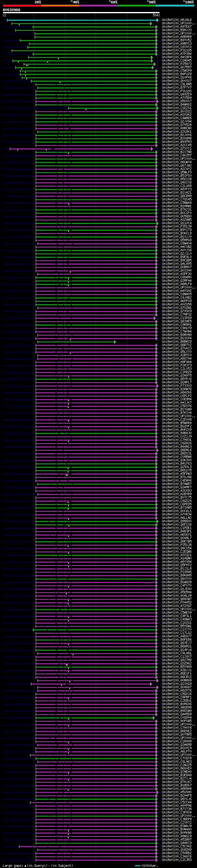Viewport: 197px width, 868px height.
Task: Click the Large gaps legend text
Action: pos(38,865)
